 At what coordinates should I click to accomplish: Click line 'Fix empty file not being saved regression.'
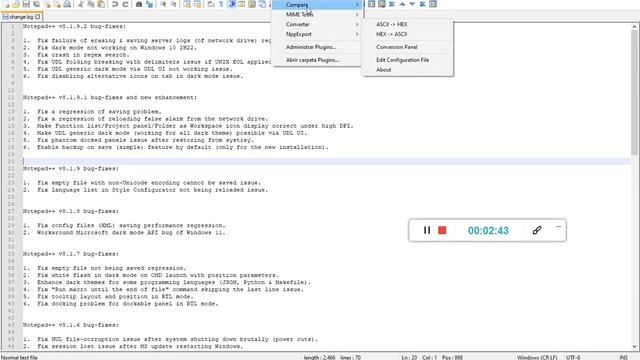coord(111,268)
